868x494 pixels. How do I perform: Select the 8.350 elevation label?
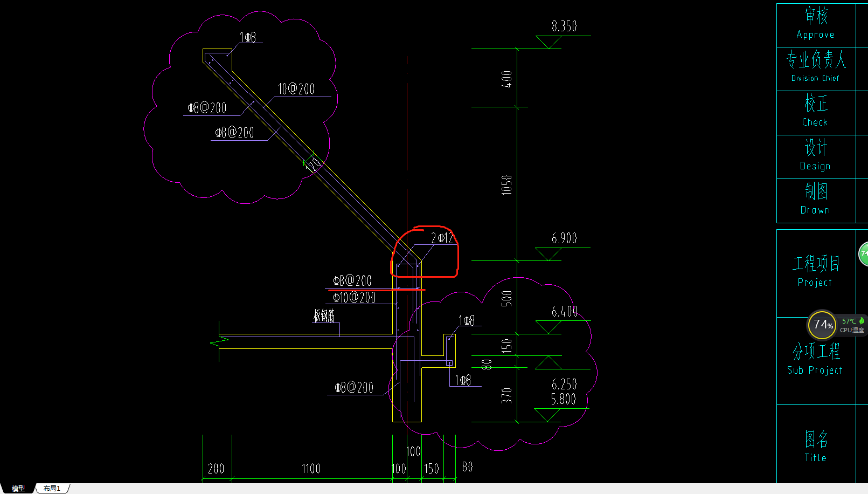pos(564,26)
